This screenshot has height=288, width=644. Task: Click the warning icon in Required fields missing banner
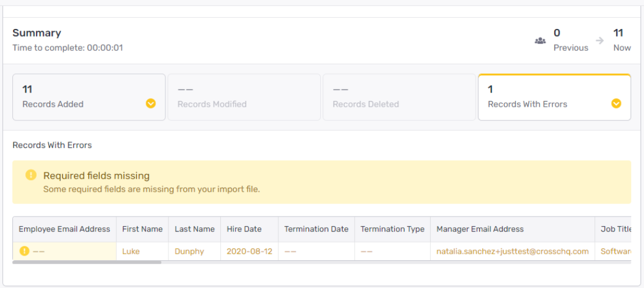(x=31, y=175)
